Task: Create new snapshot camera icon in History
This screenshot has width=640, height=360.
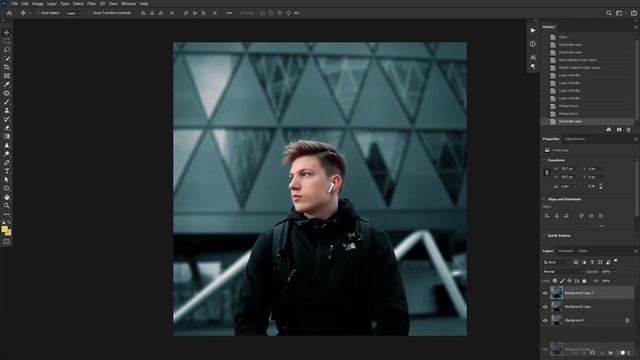Action: click(x=619, y=129)
